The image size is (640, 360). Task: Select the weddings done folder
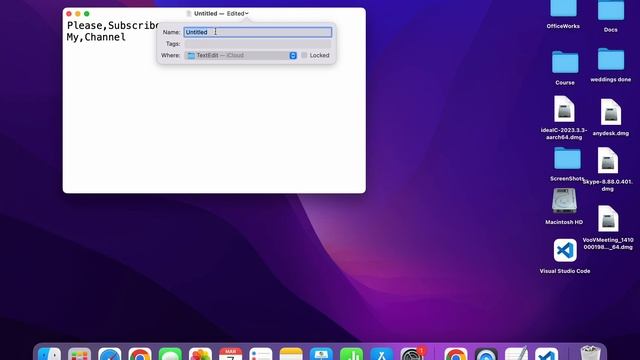click(x=611, y=60)
